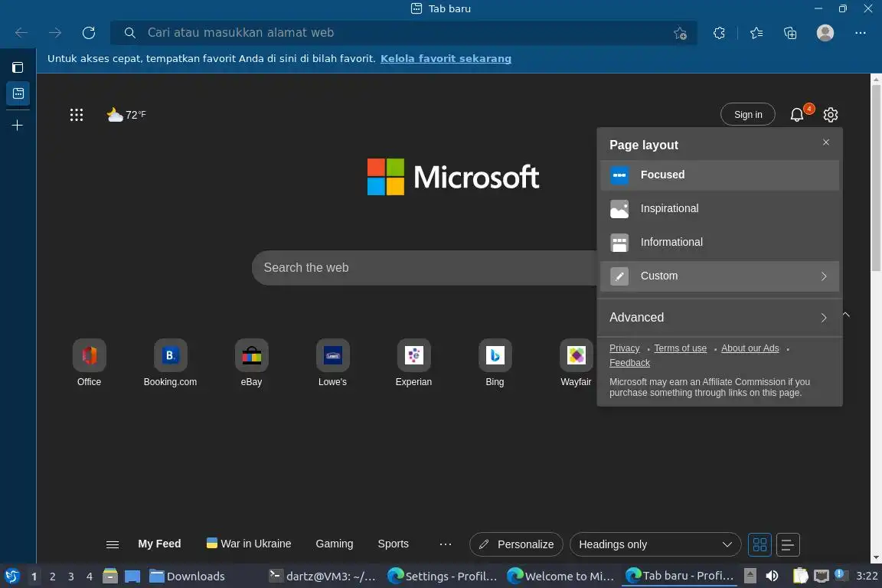Viewport: 882px width, 588px height.
Task: Expand the Advanced settings row
Action: click(720, 317)
